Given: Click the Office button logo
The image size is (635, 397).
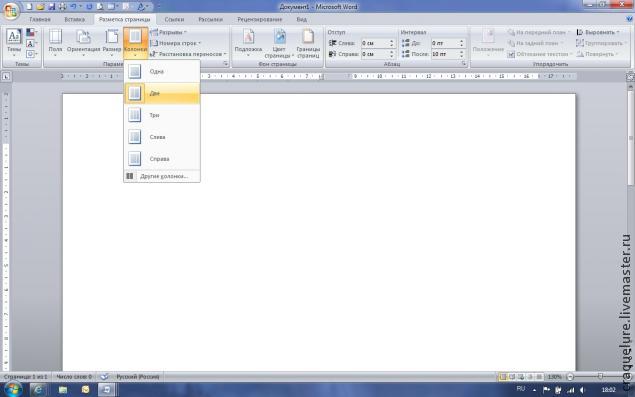Looking at the screenshot, I should [x=11, y=11].
